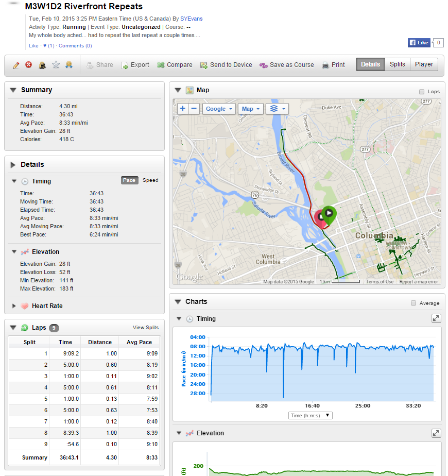
Task: Mark activity as favorite with star icon
Action: (x=56, y=65)
